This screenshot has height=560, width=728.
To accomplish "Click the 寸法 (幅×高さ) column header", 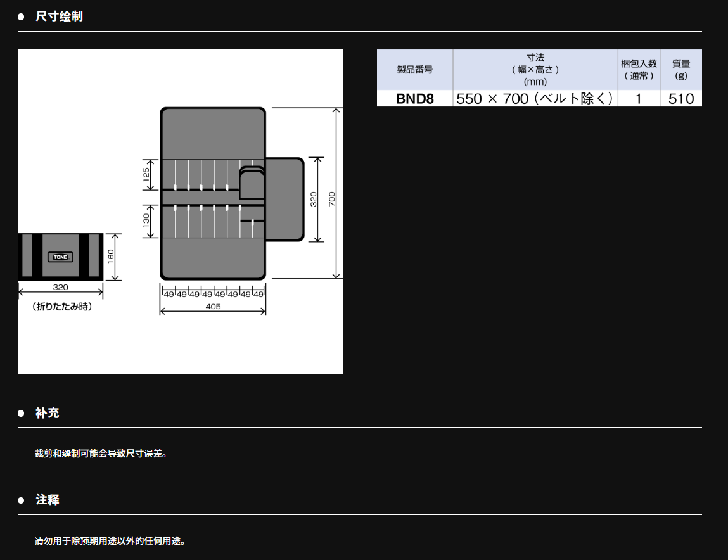I will click(x=535, y=70).
